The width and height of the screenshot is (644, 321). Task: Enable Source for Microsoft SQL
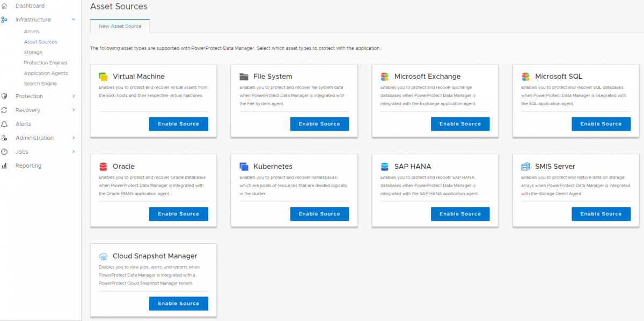(x=601, y=124)
